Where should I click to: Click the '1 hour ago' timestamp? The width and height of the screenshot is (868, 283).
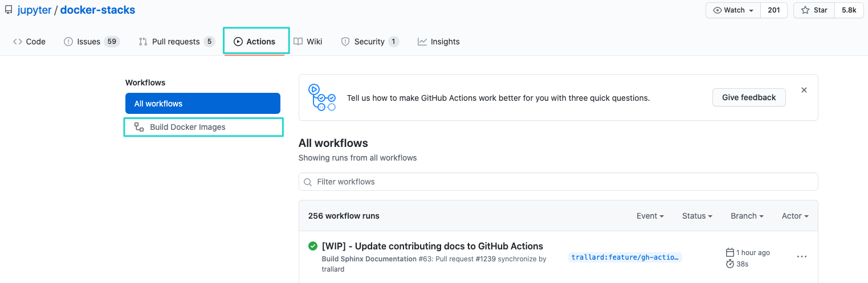pyautogui.click(x=753, y=252)
